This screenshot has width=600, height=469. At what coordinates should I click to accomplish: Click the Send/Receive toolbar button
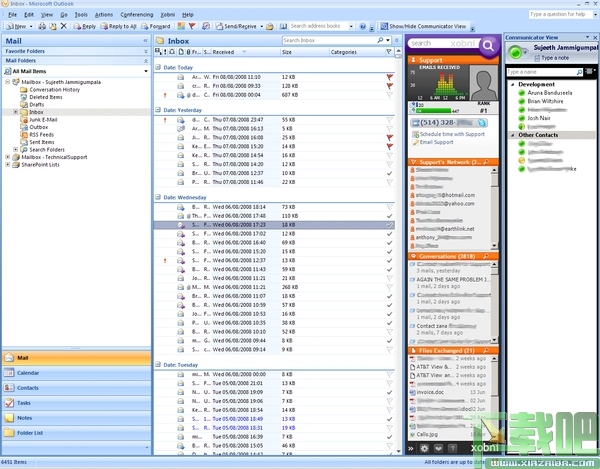click(236, 26)
